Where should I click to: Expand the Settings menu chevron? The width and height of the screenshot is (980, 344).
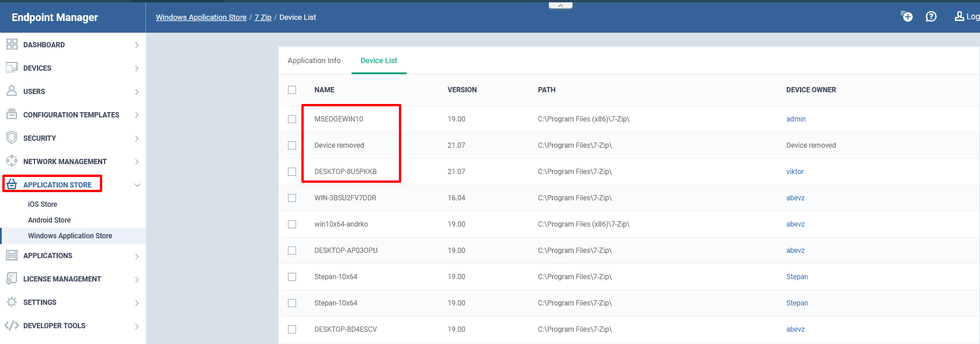[137, 303]
